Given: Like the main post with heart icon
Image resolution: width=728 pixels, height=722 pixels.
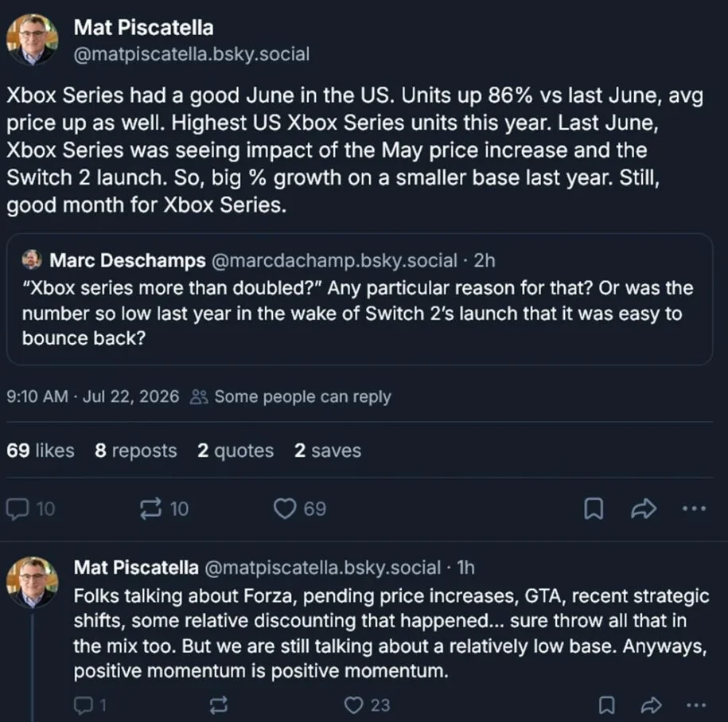Looking at the screenshot, I should pos(299,509).
